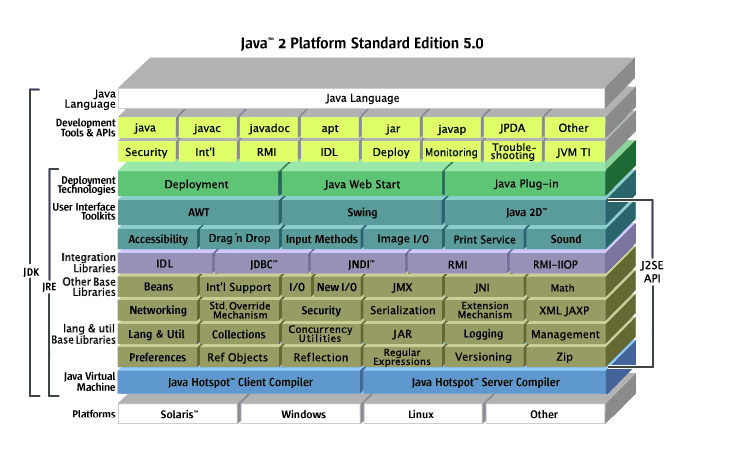
Task: Click the Input Methods block
Action: coord(321,239)
